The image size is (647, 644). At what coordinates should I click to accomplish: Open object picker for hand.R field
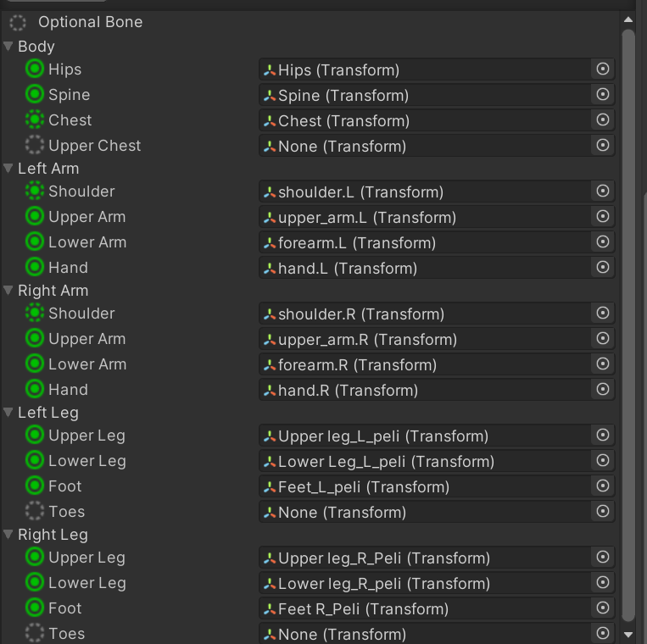tap(602, 389)
